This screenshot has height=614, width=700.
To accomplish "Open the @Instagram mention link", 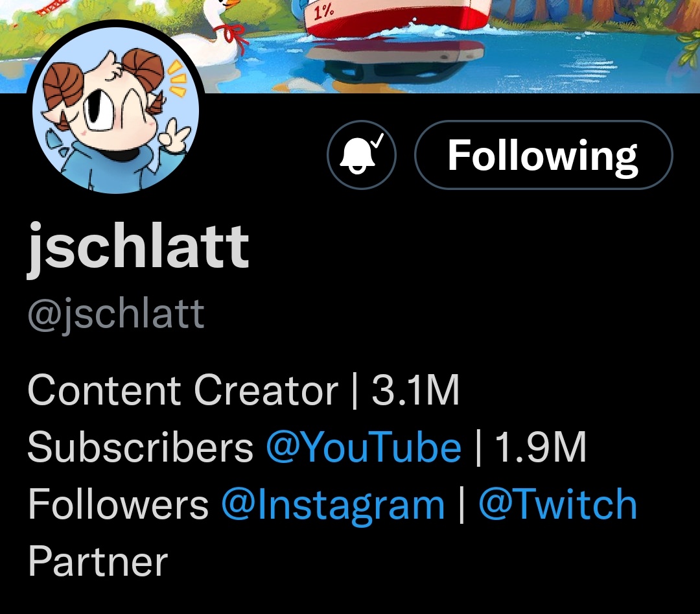I will point(332,504).
